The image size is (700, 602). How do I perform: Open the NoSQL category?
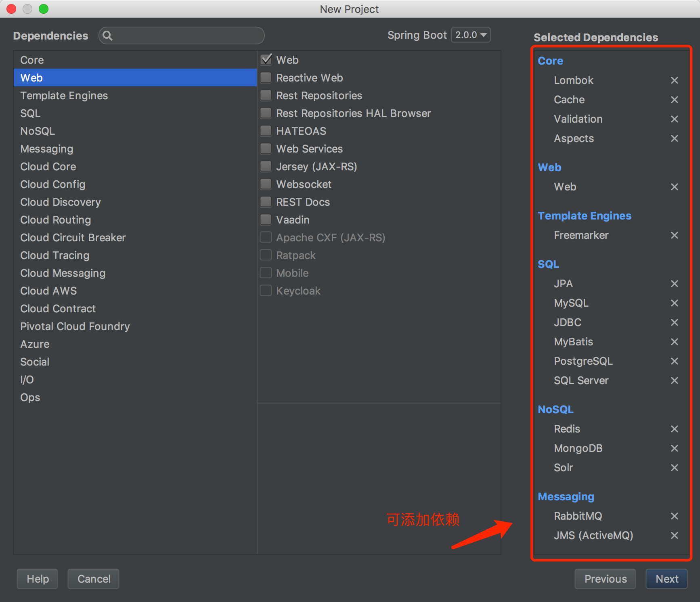tap(135, 131)
